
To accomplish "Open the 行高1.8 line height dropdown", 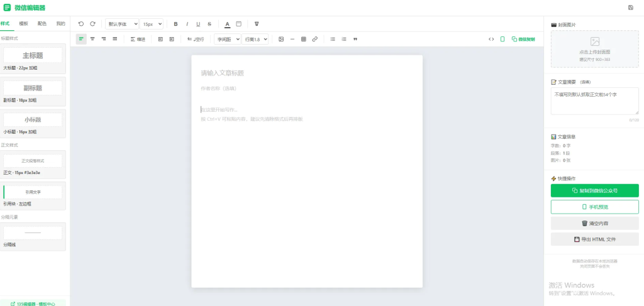I will 255,39.
